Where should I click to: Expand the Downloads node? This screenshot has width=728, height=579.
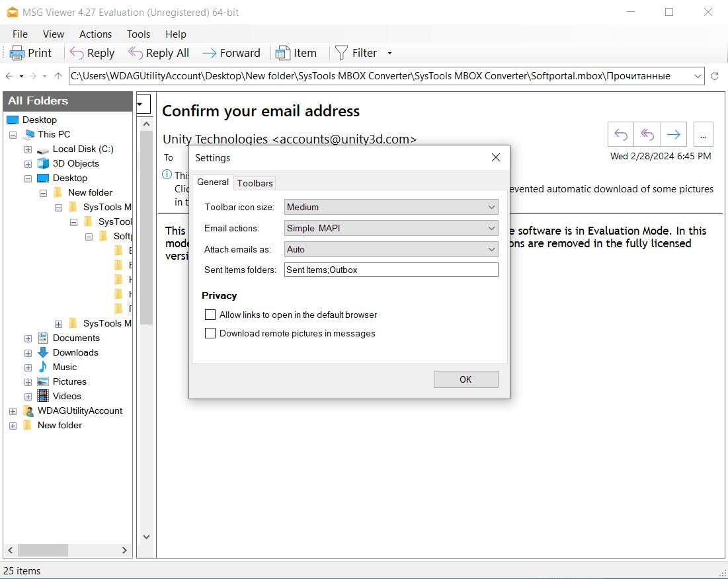tap(28, 353)
